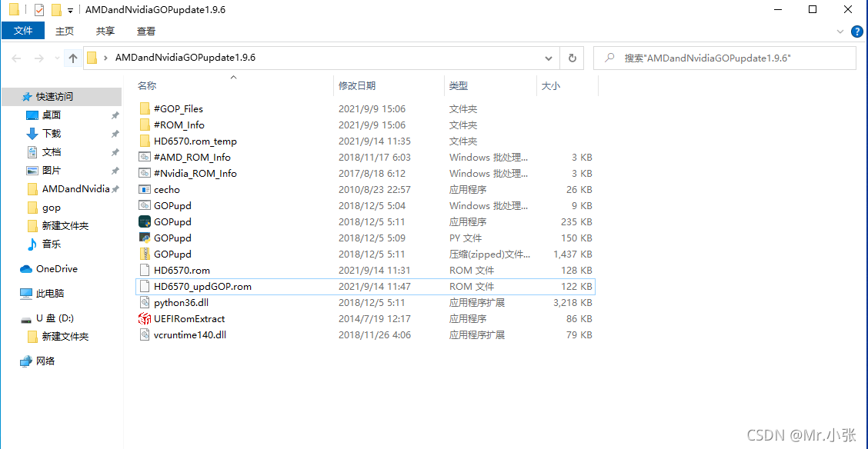Select the HD6570.rom_temp folder icon

(x=145, y=141)
